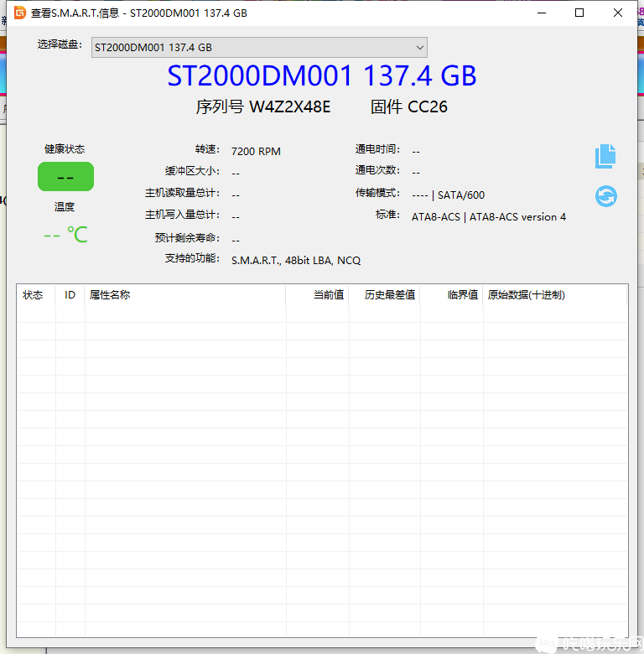This screenshot has height=654, width=644.
Task: Maximize the S.M.A.R.T. info window
Action: (x=579, y=13)
